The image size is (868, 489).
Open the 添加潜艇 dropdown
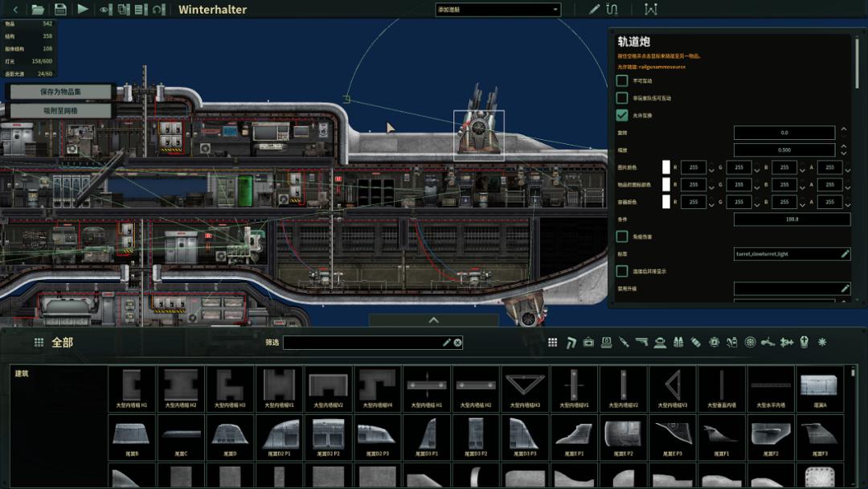click(497, 10)
